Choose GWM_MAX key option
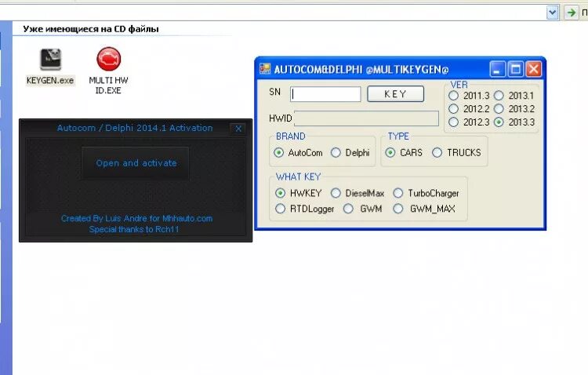The width and height of the screenshot is (588, 375). (397, 209)
